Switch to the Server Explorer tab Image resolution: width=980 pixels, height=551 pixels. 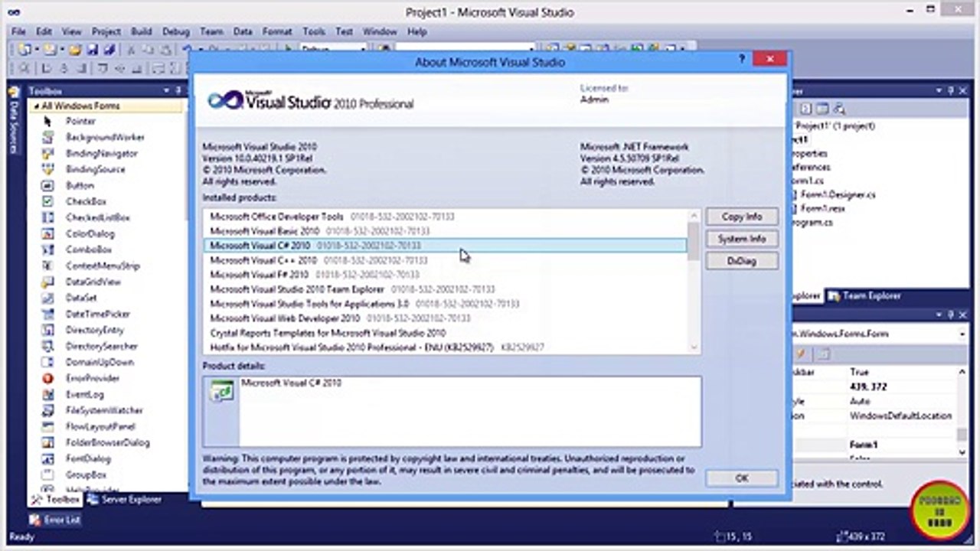[123, 500]
